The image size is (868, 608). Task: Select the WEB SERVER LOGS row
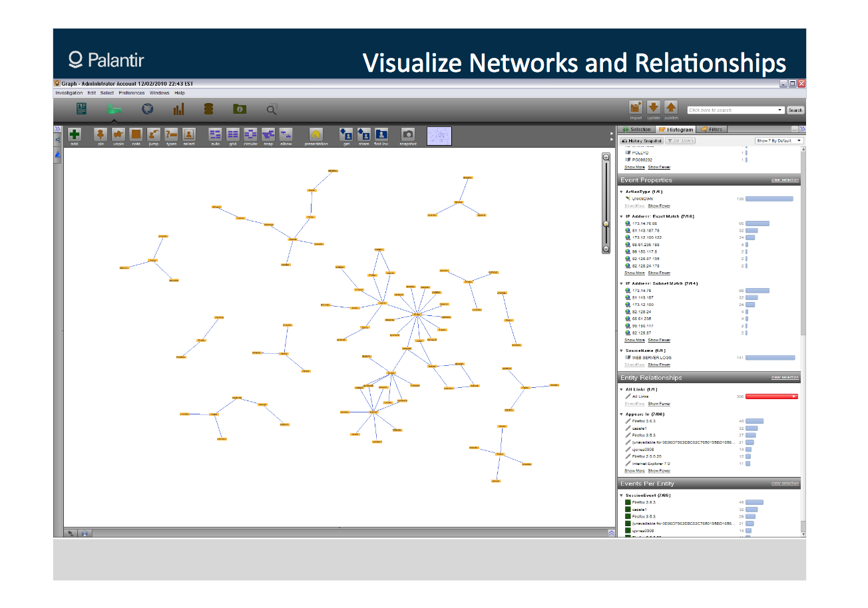[710, 358]
